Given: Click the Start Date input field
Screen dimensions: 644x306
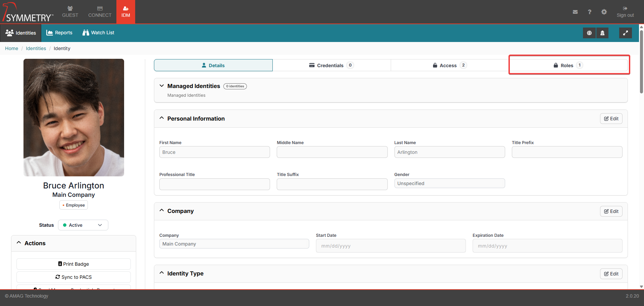Looking at the screenshot, I should tap(390, 246).
